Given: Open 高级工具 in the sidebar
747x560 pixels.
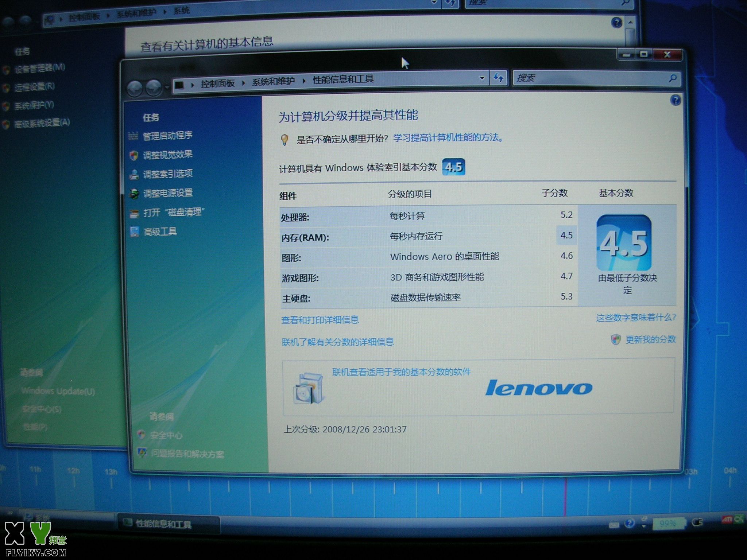Looking at the screenshot, I should point(160,232).
